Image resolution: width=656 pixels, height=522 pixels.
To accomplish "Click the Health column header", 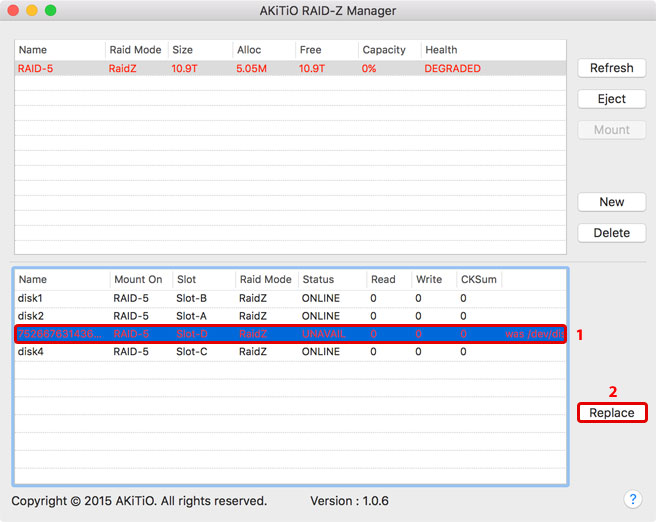I will coord(441,50).
